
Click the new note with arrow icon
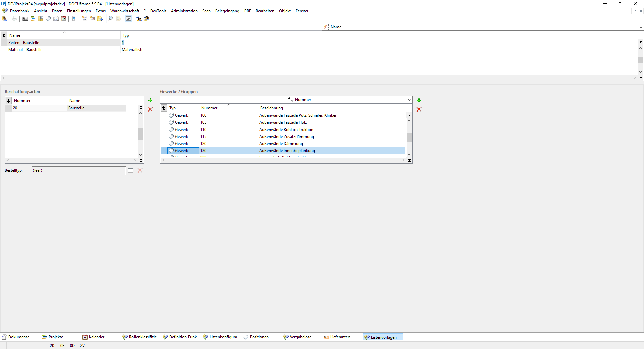[x=100, y=19]
